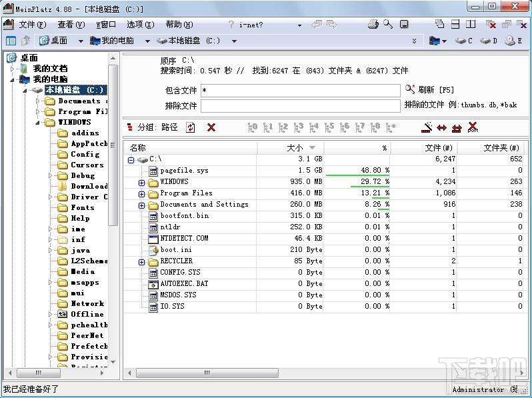
Task: Collapse the C:\ root node in list
Action: pyautogui.click(x=131, y=160)
